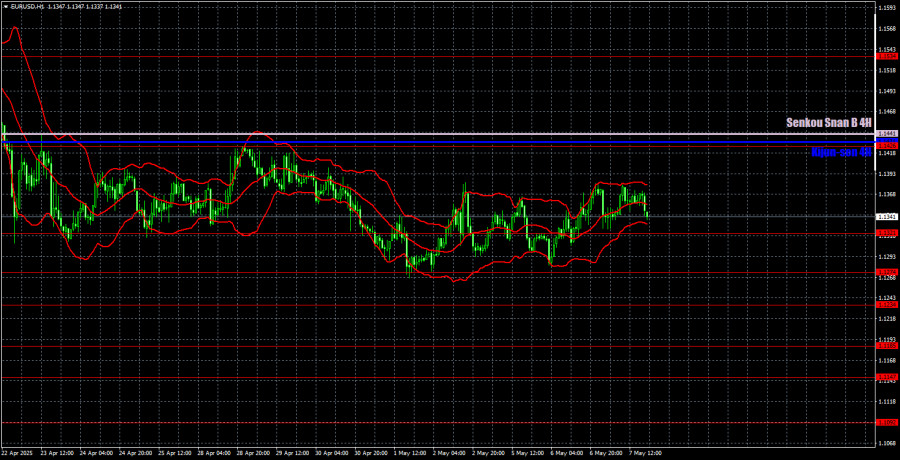Click the 1 May 12:00 time label
The image size is (900, 460).
(x=410, y=453)
